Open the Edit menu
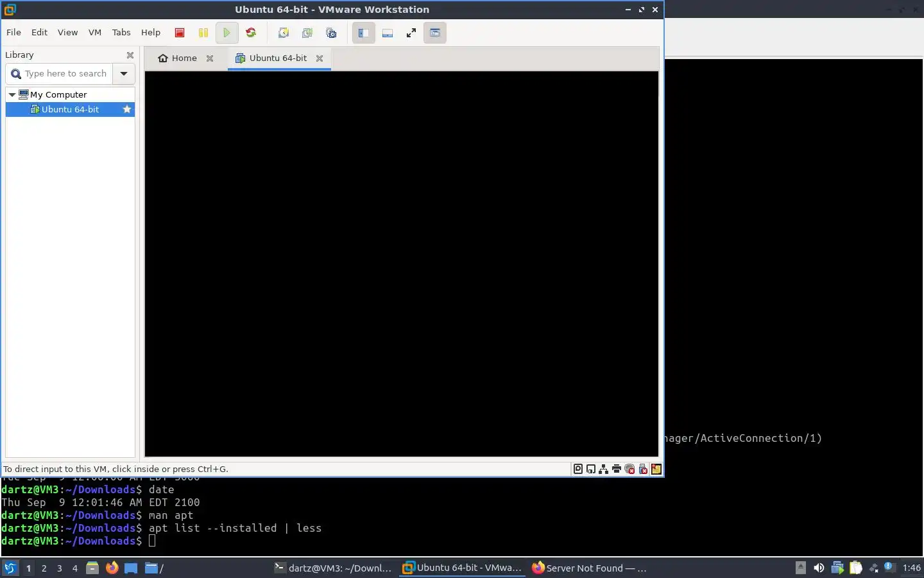Viewport: 924px width, 578px height. point(40,32)
